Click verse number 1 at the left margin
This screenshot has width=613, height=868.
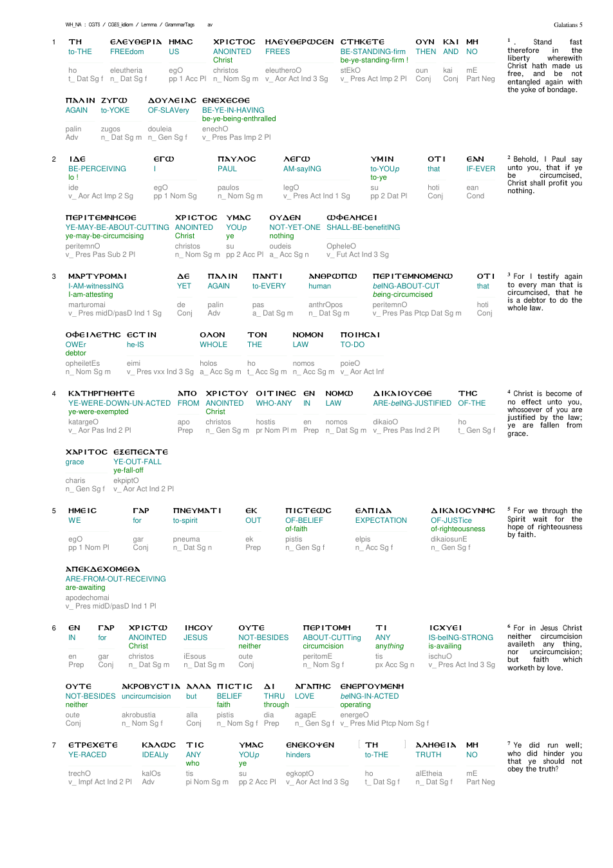click(54, 42)
